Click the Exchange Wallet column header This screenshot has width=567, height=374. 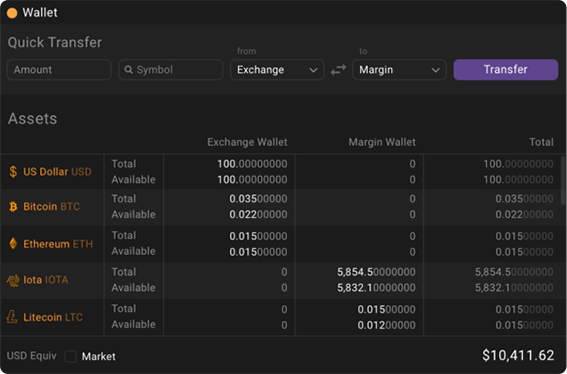point(247,142)
